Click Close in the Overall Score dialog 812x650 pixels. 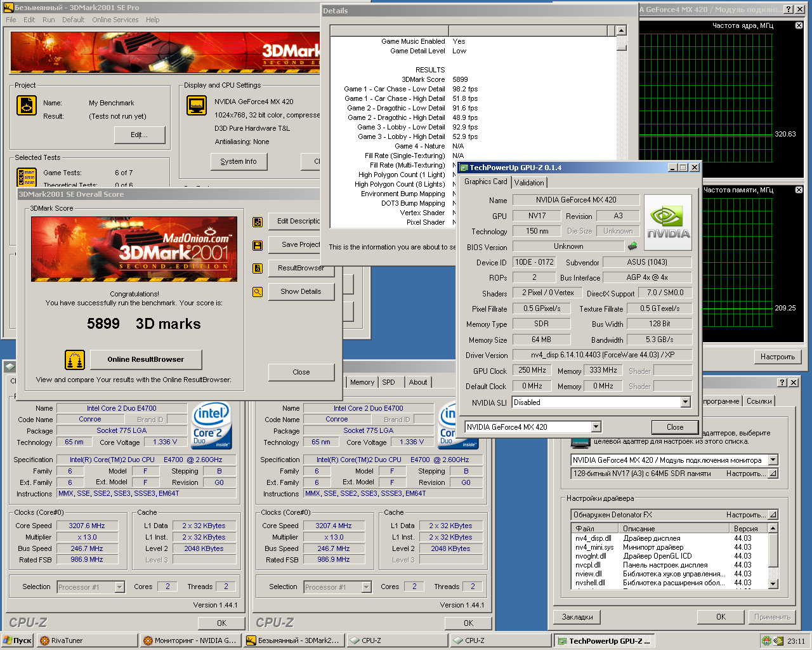click(x=301, y=373)
